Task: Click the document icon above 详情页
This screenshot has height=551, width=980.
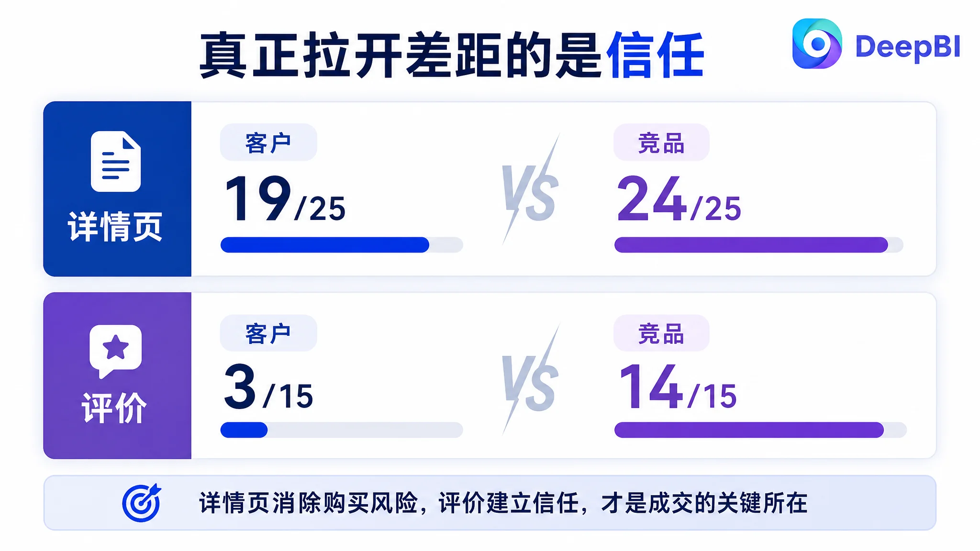Action: point(116,161)
